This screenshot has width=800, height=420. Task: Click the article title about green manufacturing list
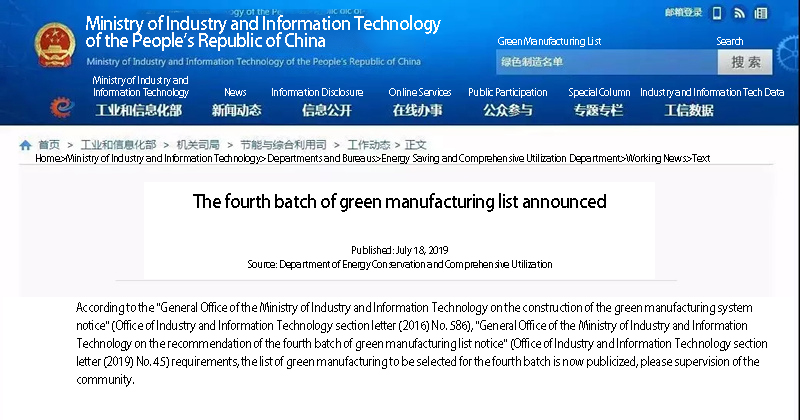point(399,202)
